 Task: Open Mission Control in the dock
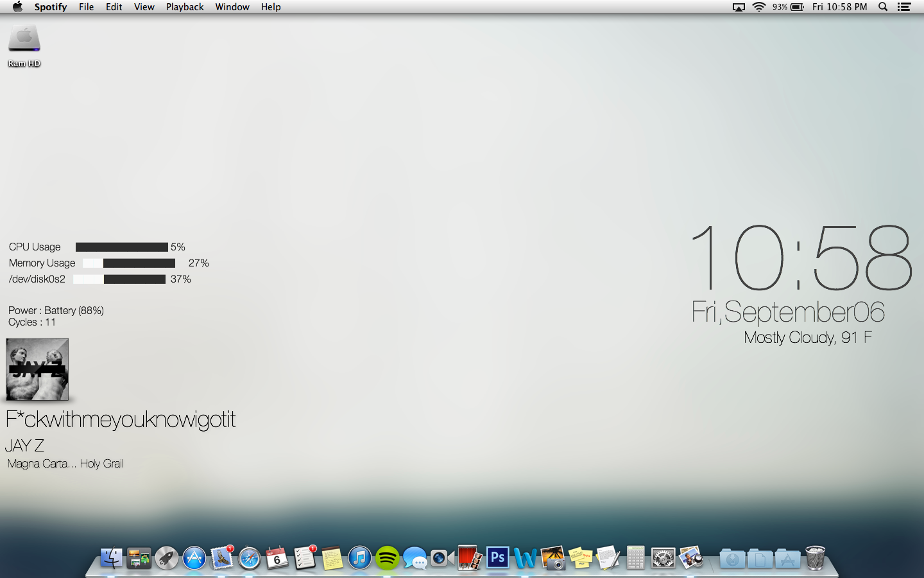point(139,557)
